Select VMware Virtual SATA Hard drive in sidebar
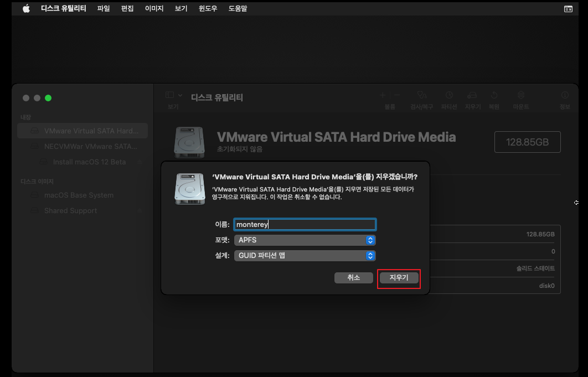Screen dimensions: 588x377 [x=82, y=131]
